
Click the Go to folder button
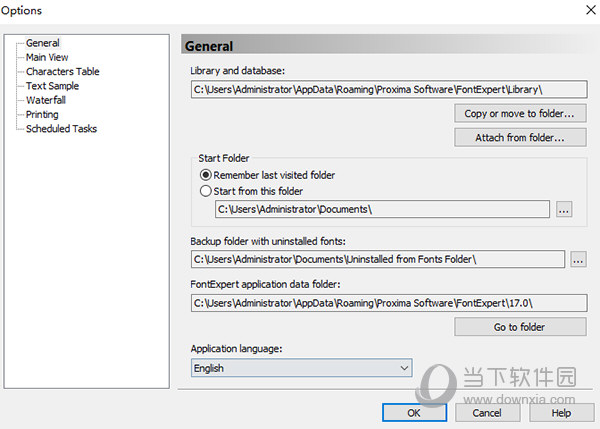[x=520, y=327]
